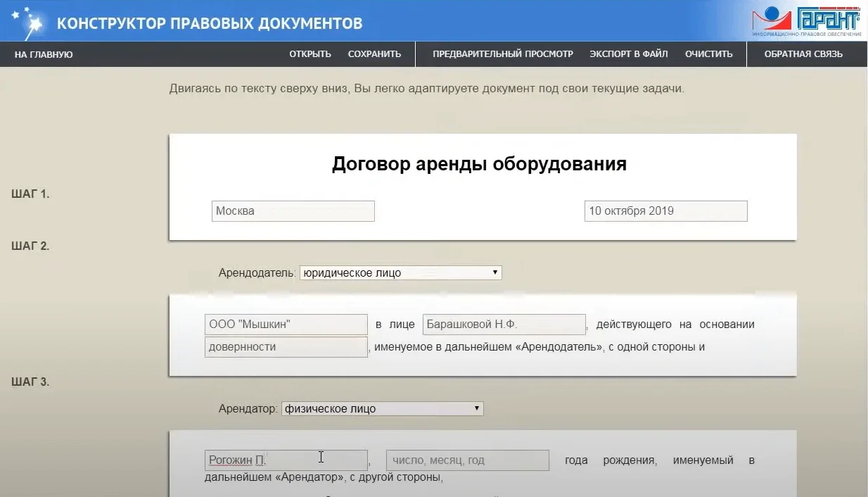This screenshot has height=497, width=868.
Task: Click the birth date число, месяц, год field
Action: [x=468, y=460]
